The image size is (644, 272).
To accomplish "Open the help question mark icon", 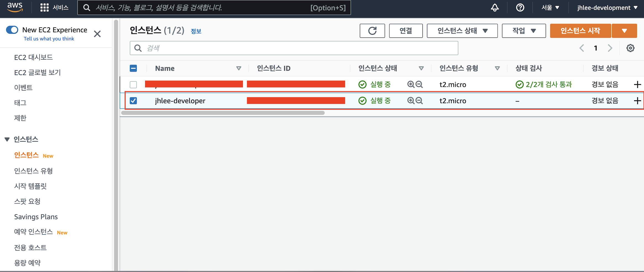I will (520, 7).
